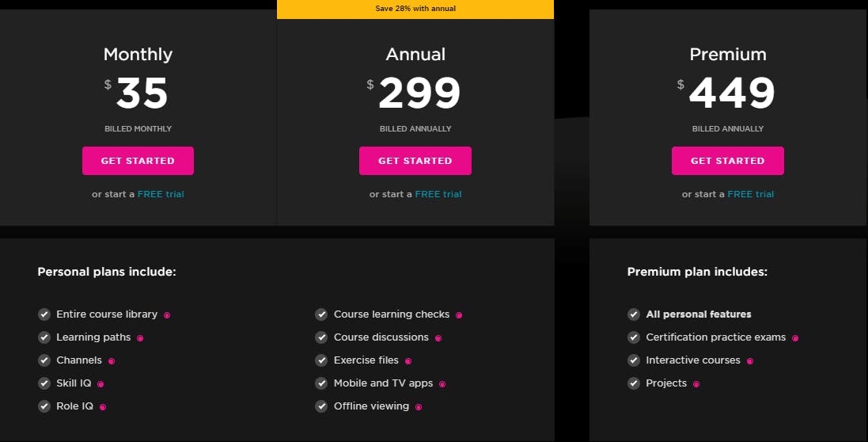
Task: Show info for Interactive courses
Action: [x=749, y=361]
